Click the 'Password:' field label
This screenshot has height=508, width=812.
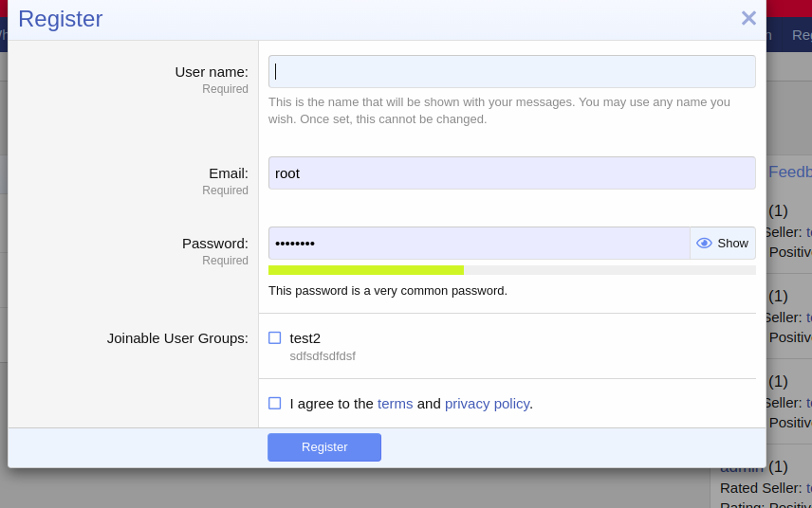coord(214,244)
